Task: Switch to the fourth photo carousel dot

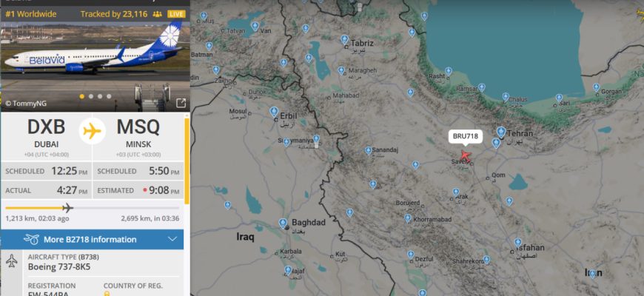Action: [109, 96]
